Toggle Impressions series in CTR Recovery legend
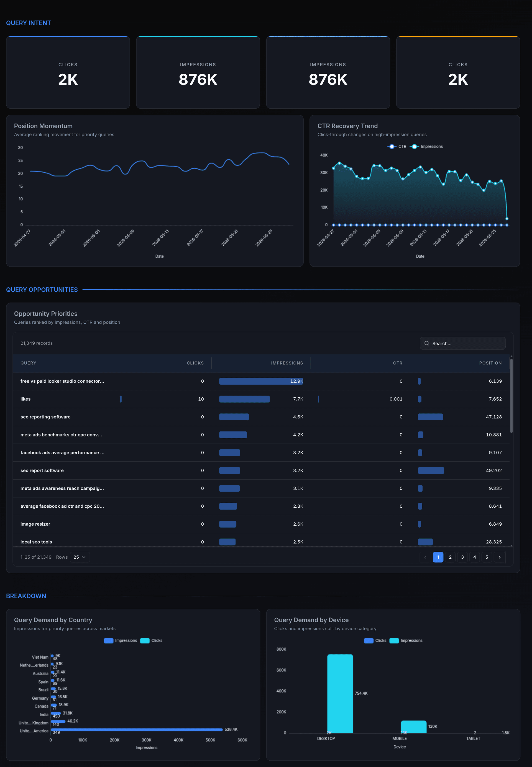 click(x=426, y=147)
